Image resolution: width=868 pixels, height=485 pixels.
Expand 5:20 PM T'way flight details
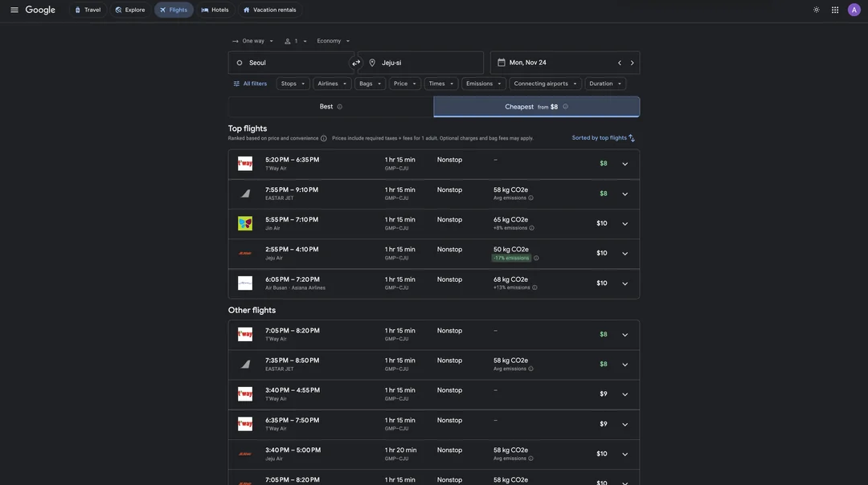point(624,165)
